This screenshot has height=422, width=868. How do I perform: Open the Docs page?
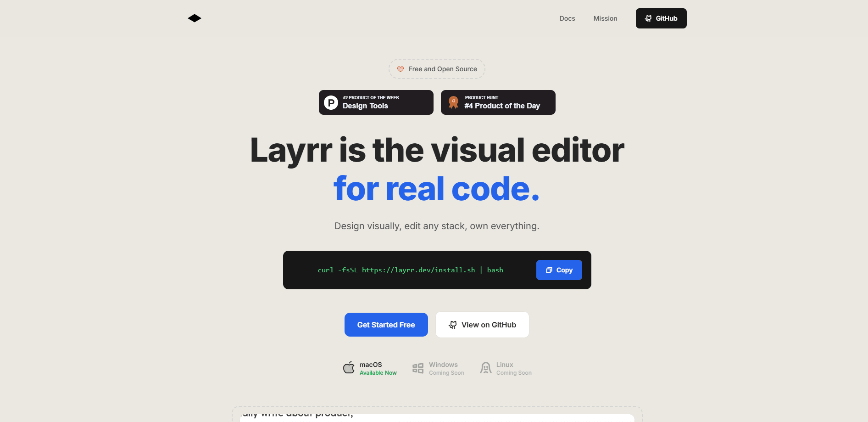coord(567,18)
